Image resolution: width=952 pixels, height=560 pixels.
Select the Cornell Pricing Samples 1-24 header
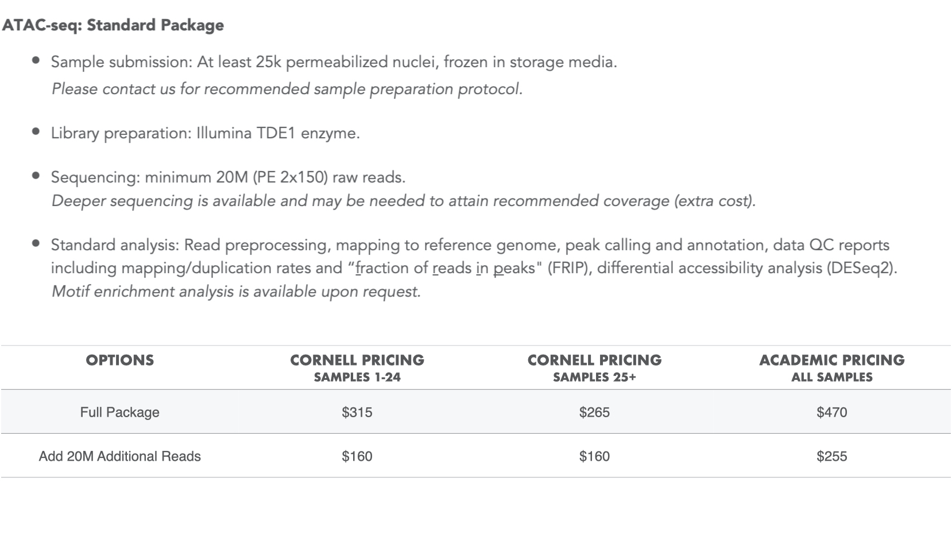(357, 367)
